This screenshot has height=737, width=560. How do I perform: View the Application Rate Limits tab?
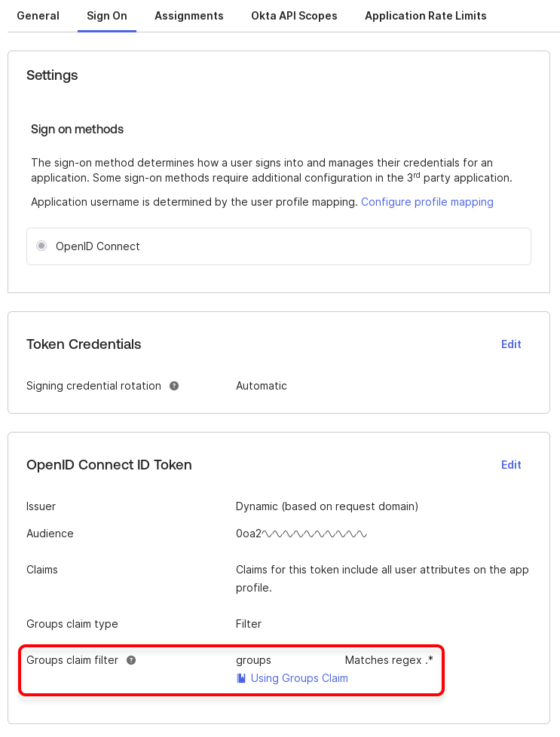point(426,16)
